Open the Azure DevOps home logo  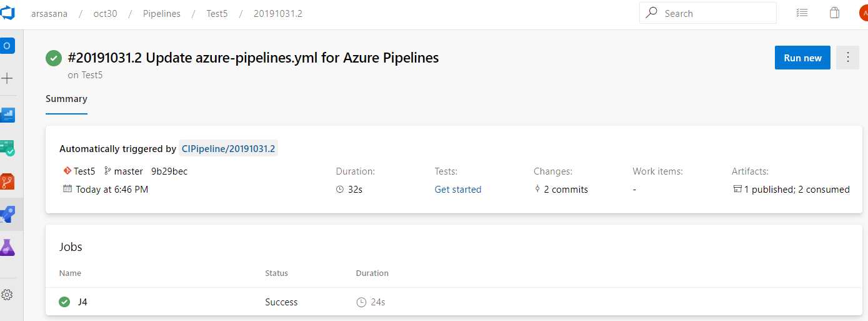(7, 13)
